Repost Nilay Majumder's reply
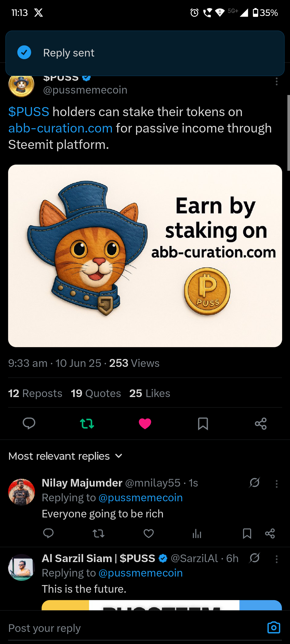290x644 pixels. (99, 534)
